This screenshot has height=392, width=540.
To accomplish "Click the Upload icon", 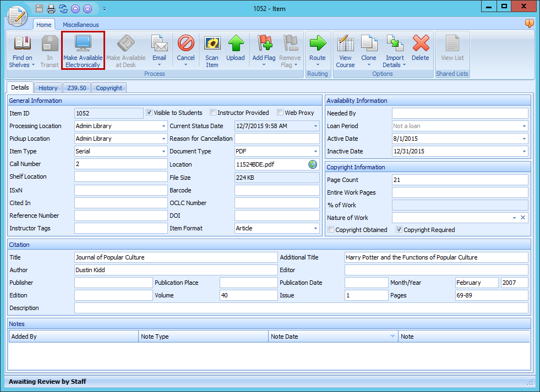I will point(236,50).
